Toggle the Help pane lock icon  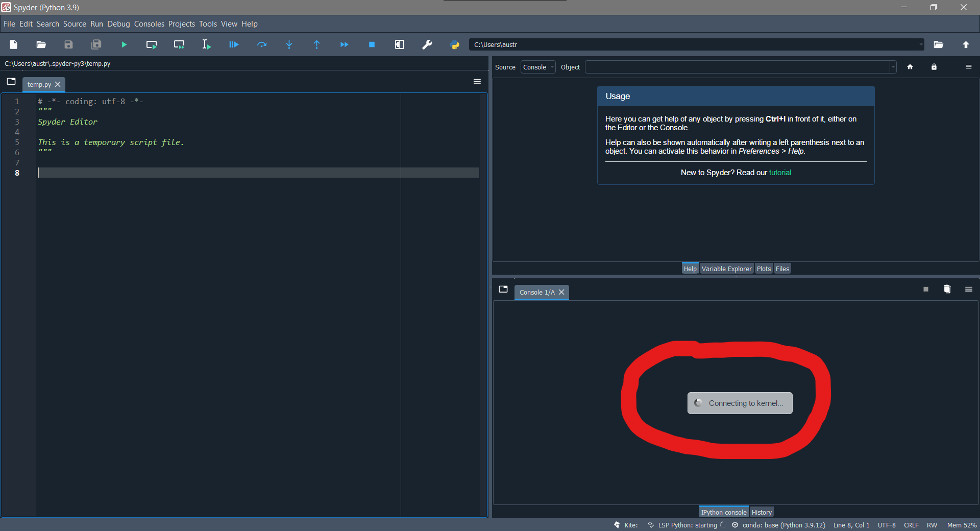pos(934,67)
